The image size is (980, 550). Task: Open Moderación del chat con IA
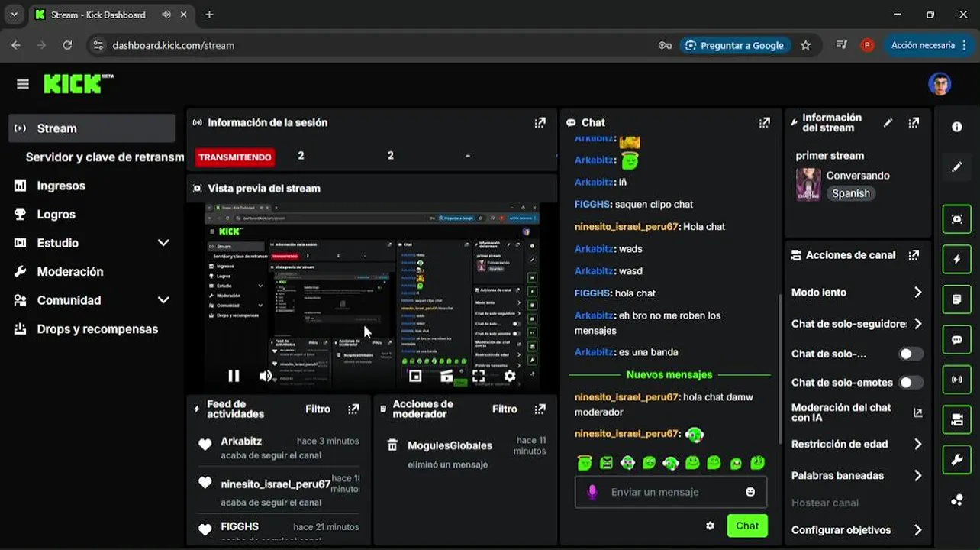tap(857, 412)
